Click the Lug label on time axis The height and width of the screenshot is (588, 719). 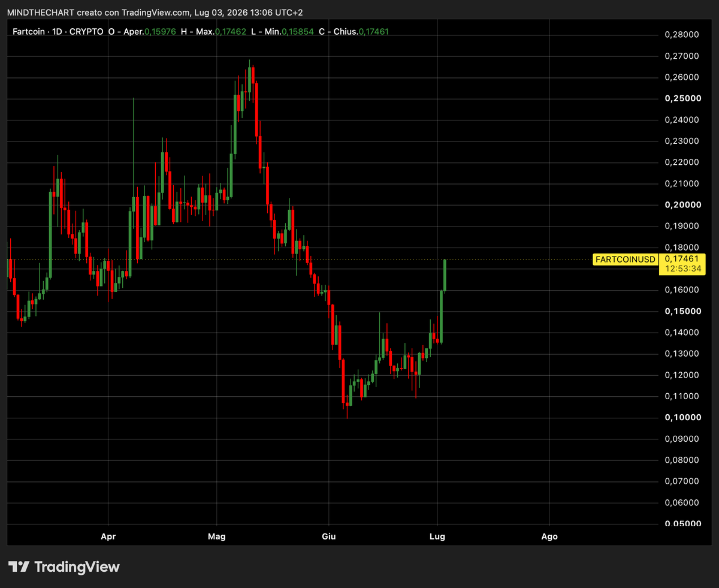[x=437, y=536]
